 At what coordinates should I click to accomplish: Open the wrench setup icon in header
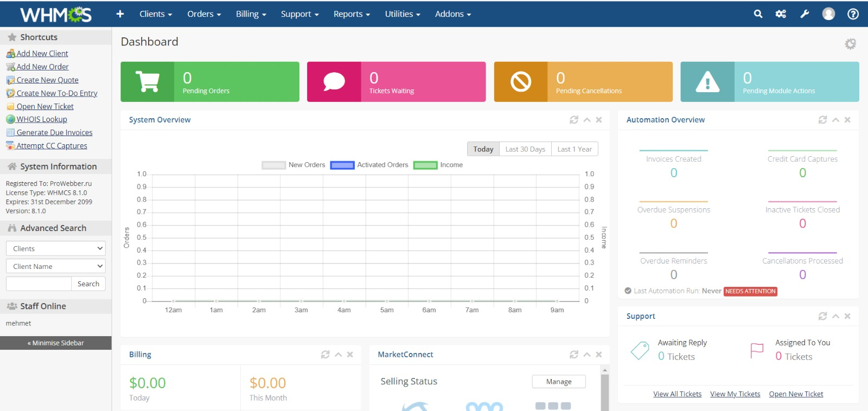coord(805,14)
